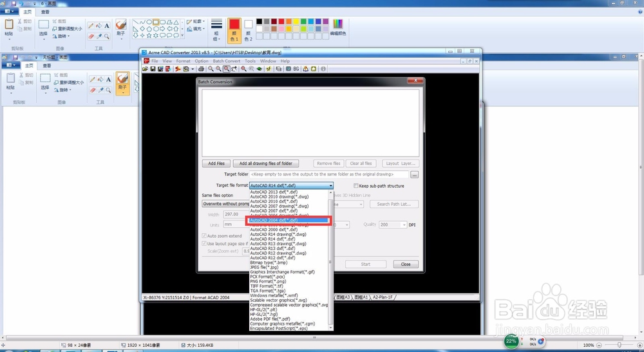Open the File menu in Acme CAD Converter

(155, 61)
